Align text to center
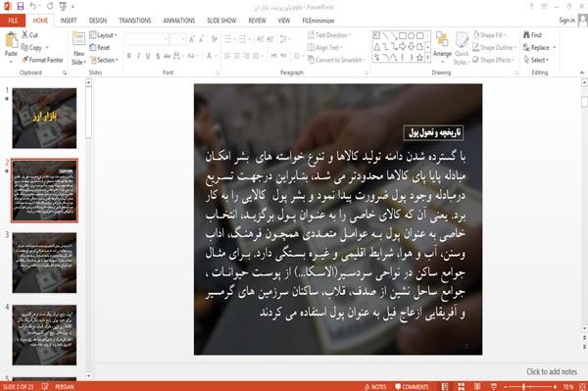This screenshot has height=391, width=588. [236, 56]
